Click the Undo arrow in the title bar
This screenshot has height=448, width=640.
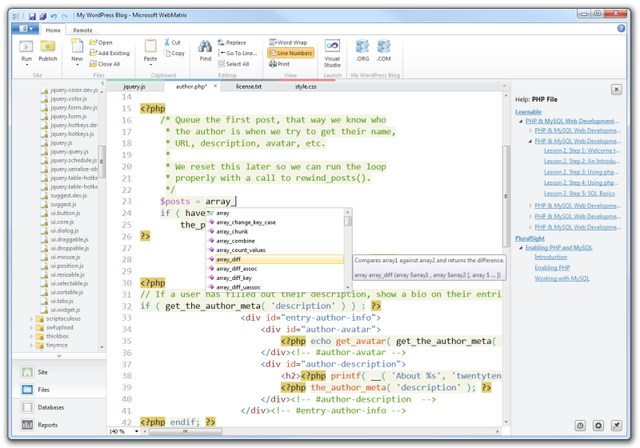pyautogui.click(x=54, y=16)
